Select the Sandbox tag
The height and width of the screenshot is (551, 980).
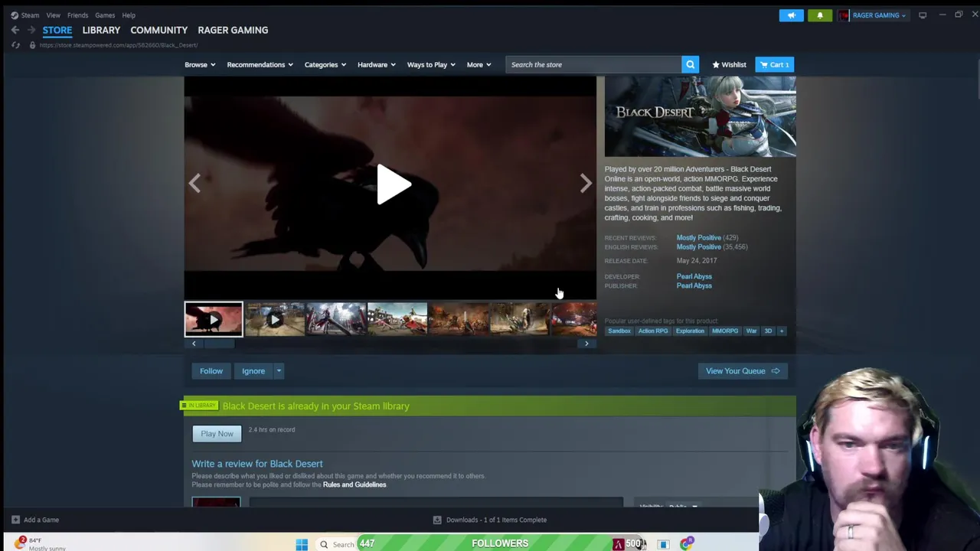click(619, 331)
